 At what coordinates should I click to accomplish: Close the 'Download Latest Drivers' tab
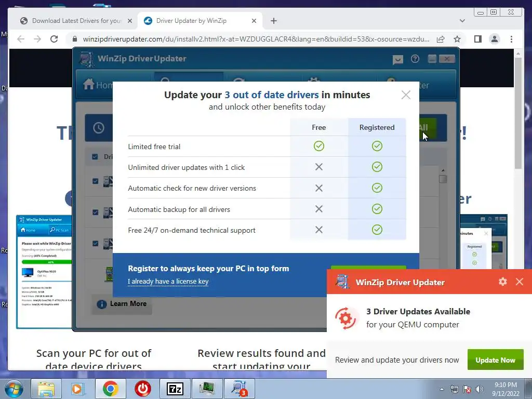(x=129, y=21)
